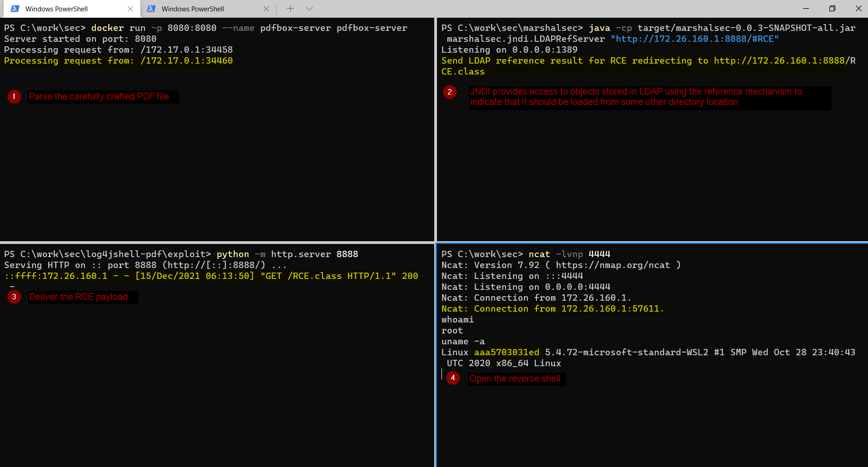Minimize the terminal window

pyautogui.click(x=806, y=9)
